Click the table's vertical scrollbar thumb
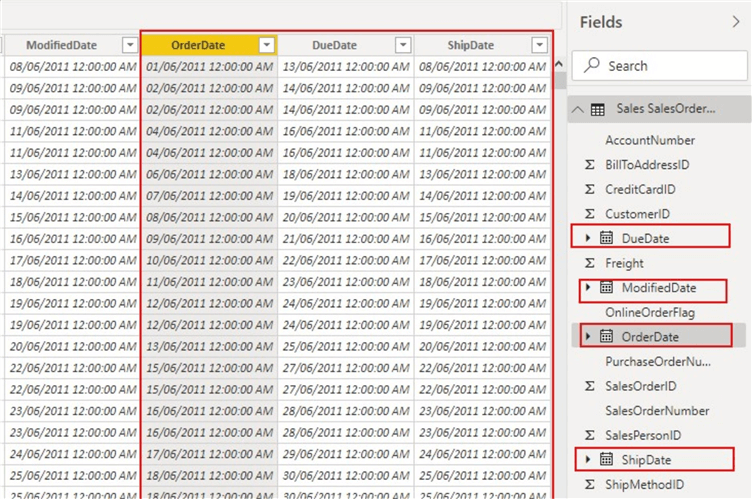Screen dimensions: 752x499 click(x=559, y=80)
